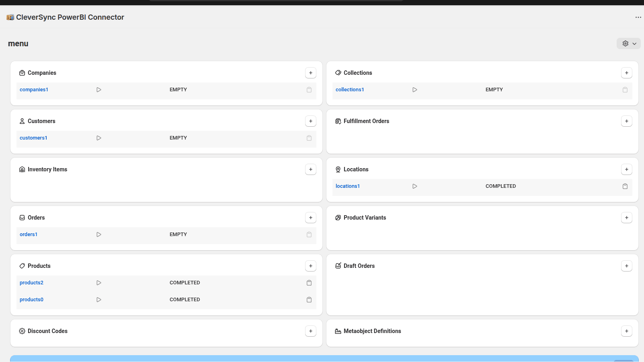Image resolution: width=644 pixels, height=362 pixels.
Task: Add a new Orders sync with plus button
Action: [x=311, y=218]
